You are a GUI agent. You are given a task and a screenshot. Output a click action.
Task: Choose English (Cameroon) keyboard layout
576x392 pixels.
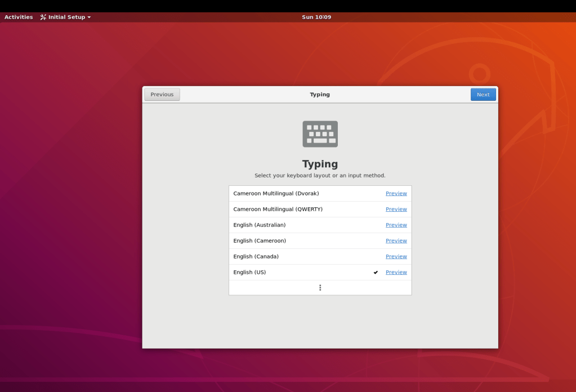[x=320, y=241]
